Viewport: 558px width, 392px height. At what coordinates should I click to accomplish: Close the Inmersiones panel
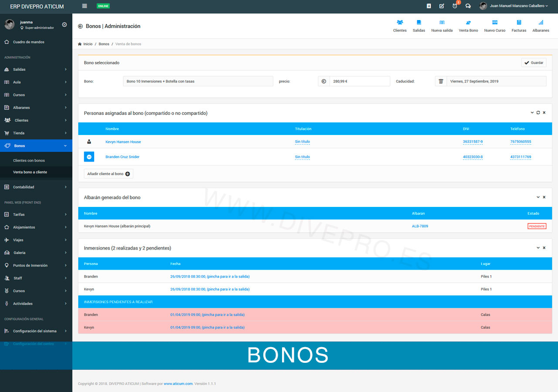coord(544,248)
